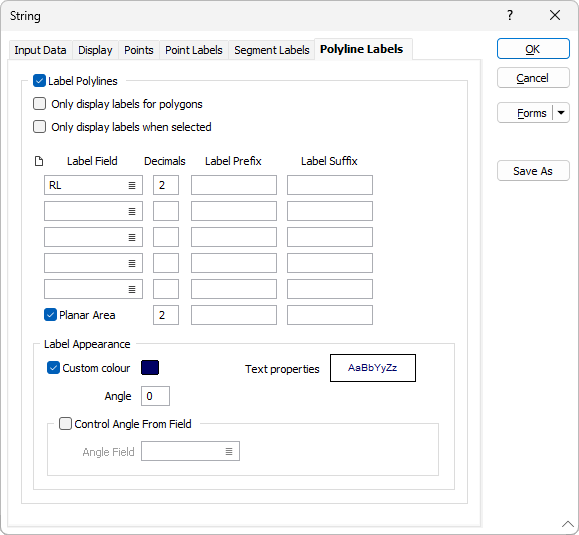
Task: Expand the Forms dropdown arrow
Action: tap(561, 113)
